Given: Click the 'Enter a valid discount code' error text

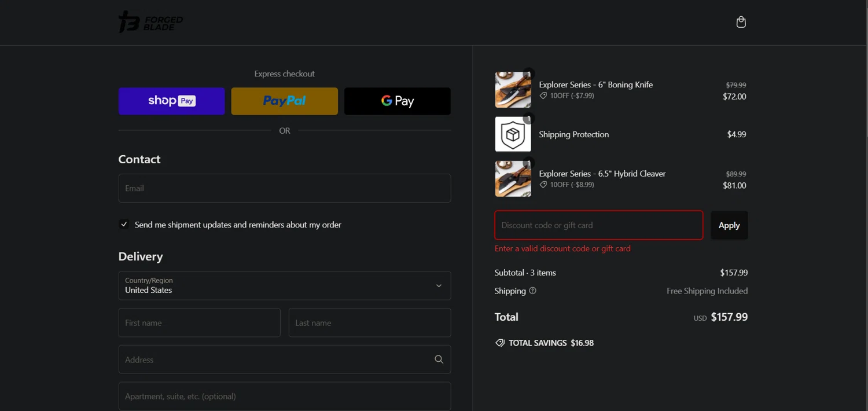Looking at the screenshot, I should coord(562,248).
